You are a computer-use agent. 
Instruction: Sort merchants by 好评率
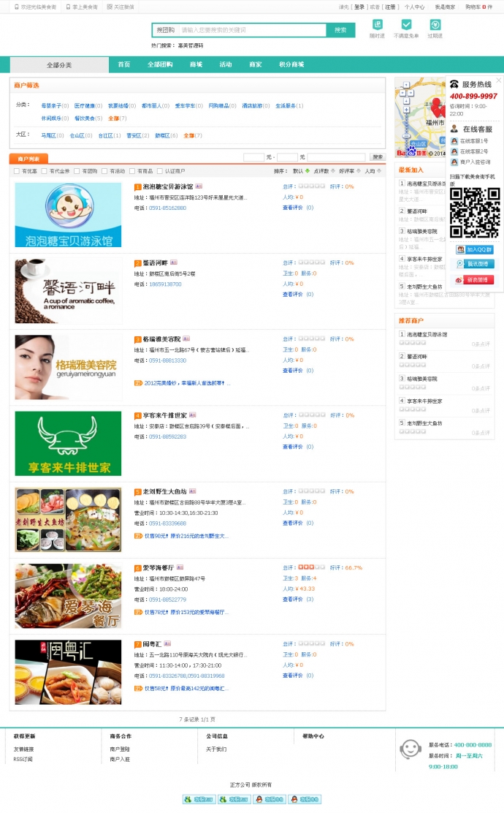(350, 171)
